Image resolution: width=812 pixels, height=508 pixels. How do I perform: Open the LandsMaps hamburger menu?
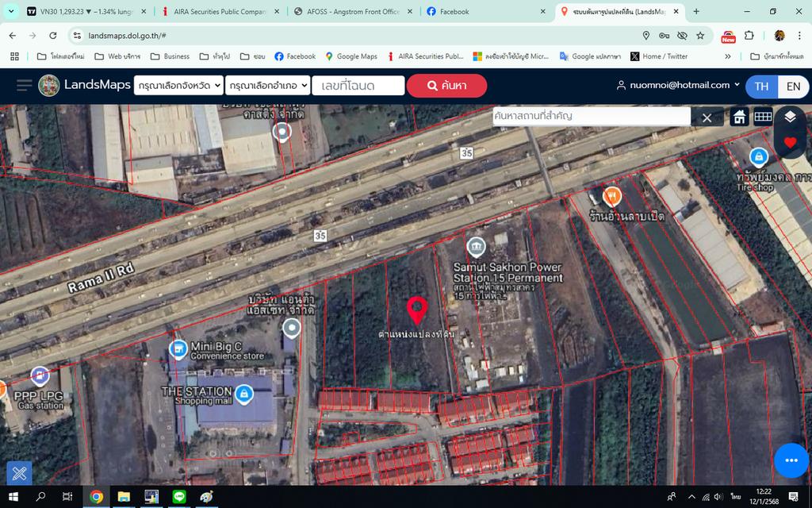24,86
